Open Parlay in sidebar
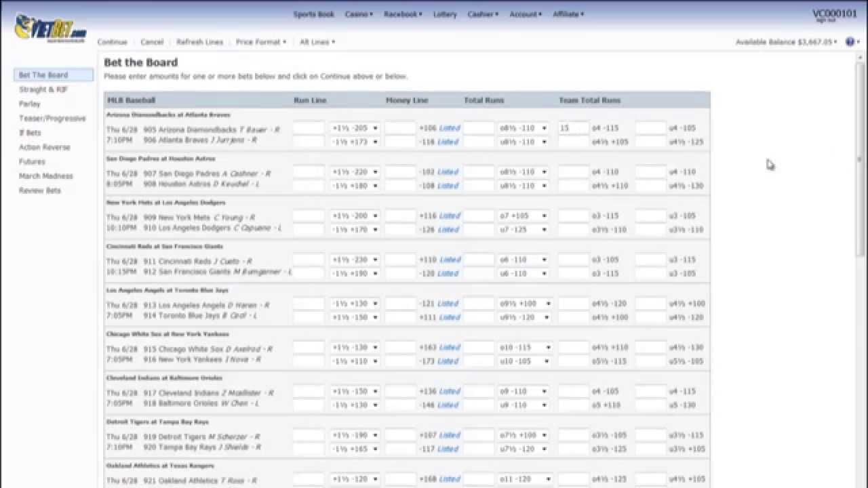The height and width of the screenshot is (488, 868). pyautogui.click(x=30, y=104)
